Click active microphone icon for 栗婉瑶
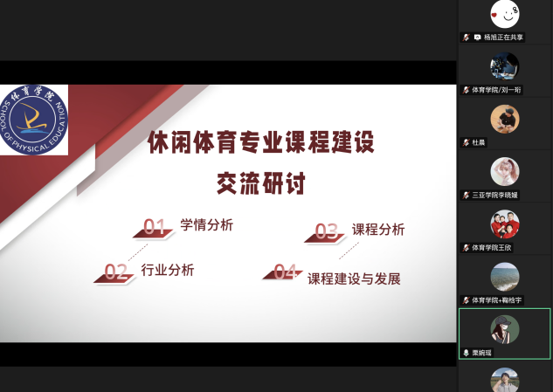Image resolution: width=553 pixels, height=392 pixels. point(467,352)
